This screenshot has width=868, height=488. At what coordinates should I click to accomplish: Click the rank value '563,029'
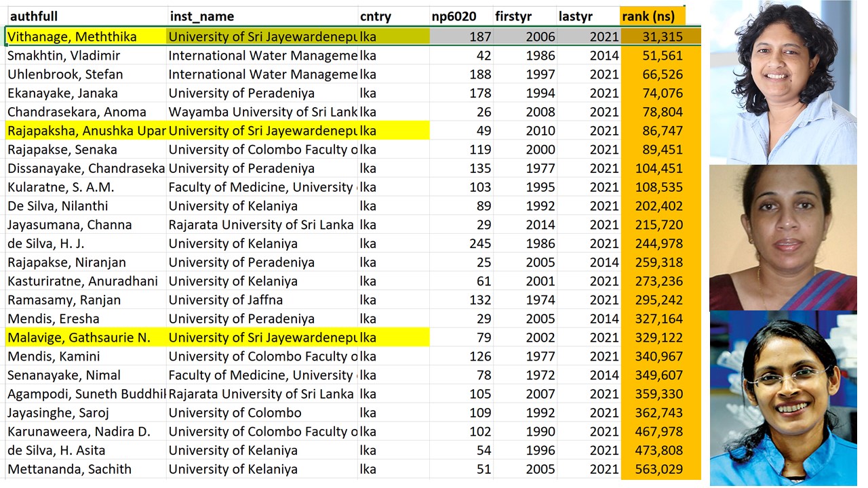[x=660, y=469]
